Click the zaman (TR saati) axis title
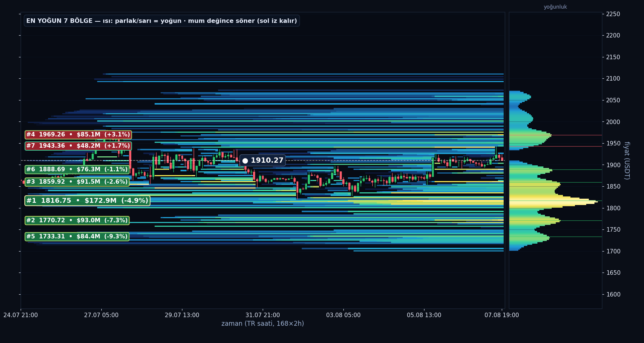This screenshot has width=644, height=343. click(x=263, y=324)
